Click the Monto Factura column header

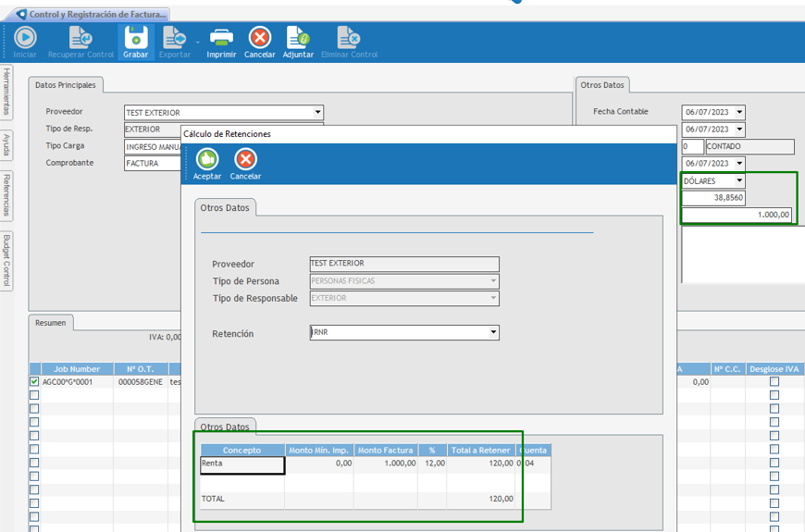click(385, 451)
